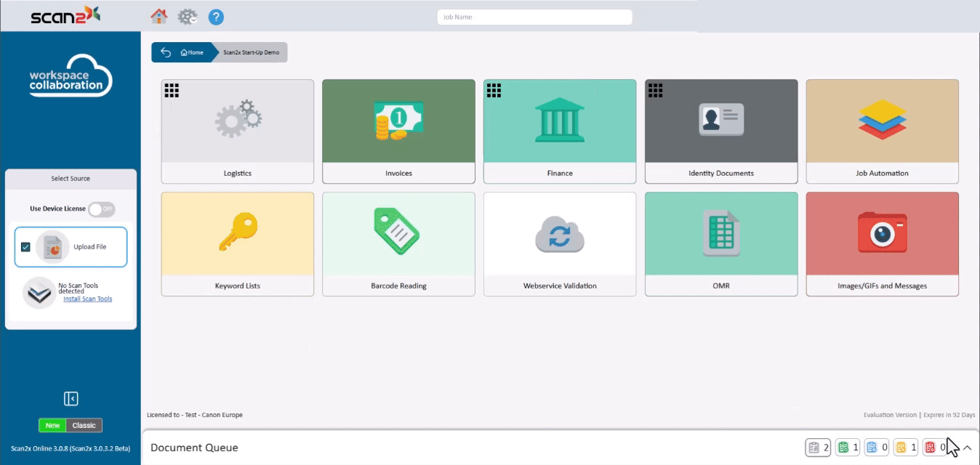Select the Scan2x Start-Up Demo breadcrumb
This screenshot has height=465, width=980.
click(x=251, y=52)
